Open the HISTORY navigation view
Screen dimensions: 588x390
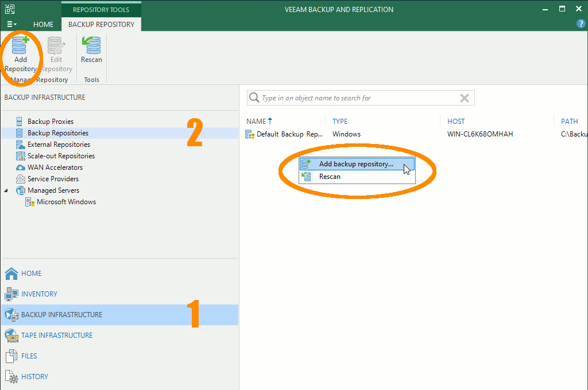[x=34, y=377]
